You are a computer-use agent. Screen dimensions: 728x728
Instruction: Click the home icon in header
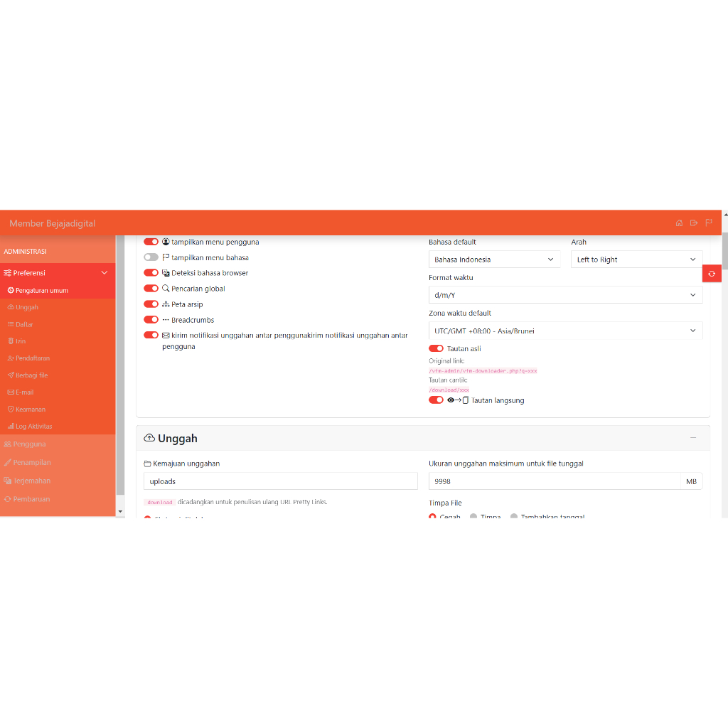point(679,223)
